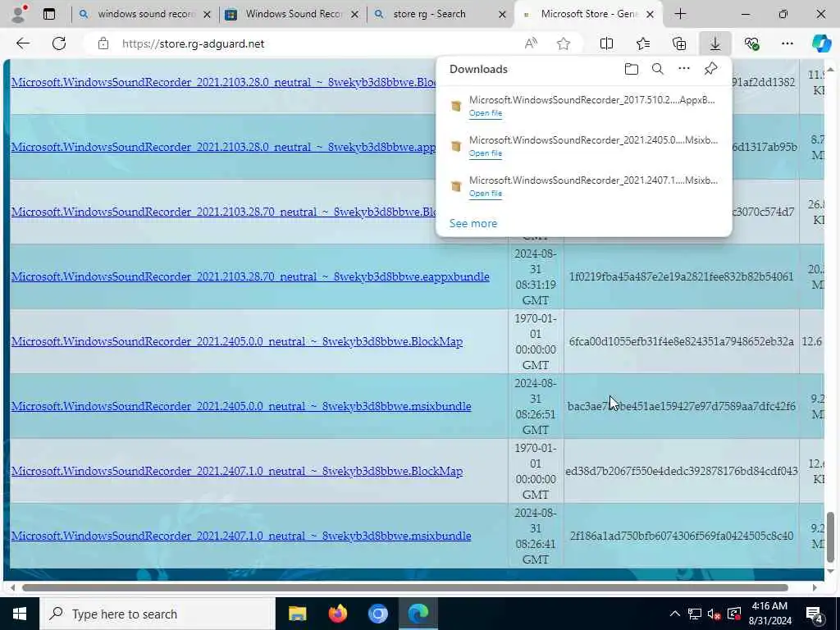Select the WindowsSoundRecorder_2021.2405.0 Msixbundle download entry
Viewport: 840px width, 630px height.
[584, 146]
